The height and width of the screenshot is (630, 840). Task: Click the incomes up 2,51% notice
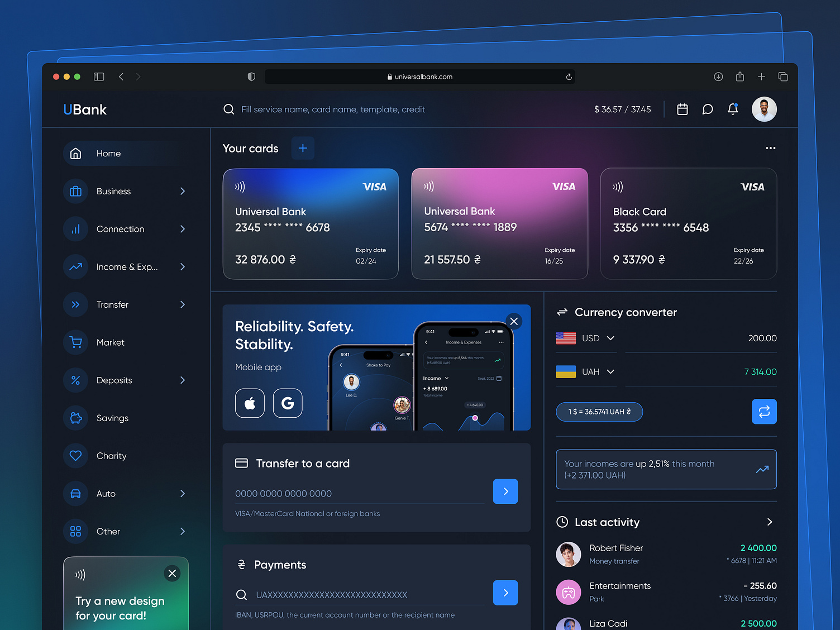[x=666, y=469]
